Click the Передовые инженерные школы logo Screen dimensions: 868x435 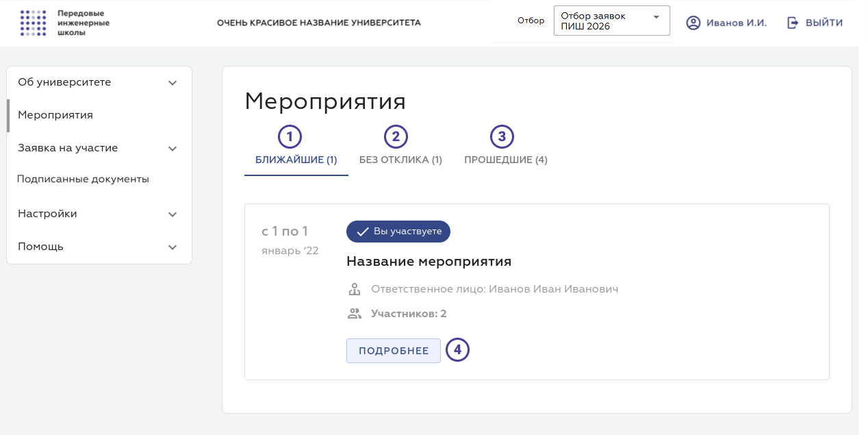click(64, 23)
